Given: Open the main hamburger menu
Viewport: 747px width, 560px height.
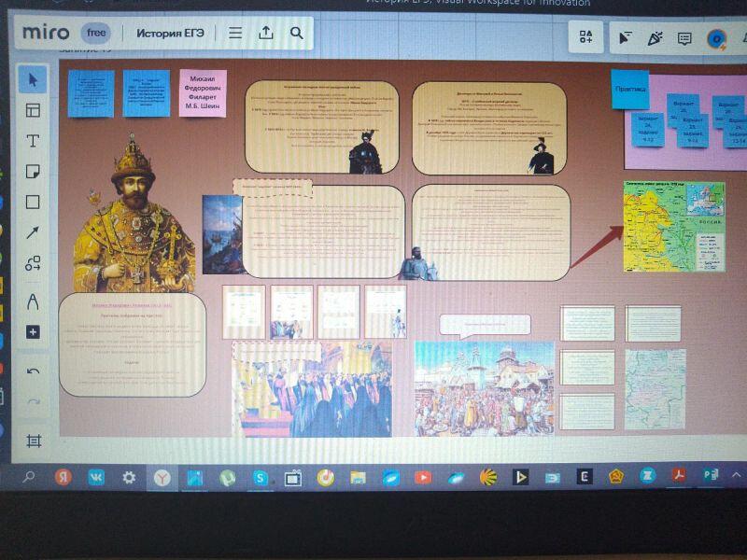Looking at the screenshot, I should tap(235, 33).
